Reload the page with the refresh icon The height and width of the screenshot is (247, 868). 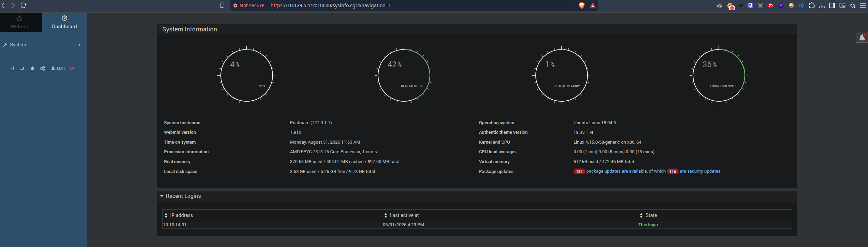click(x=24, y=5)
